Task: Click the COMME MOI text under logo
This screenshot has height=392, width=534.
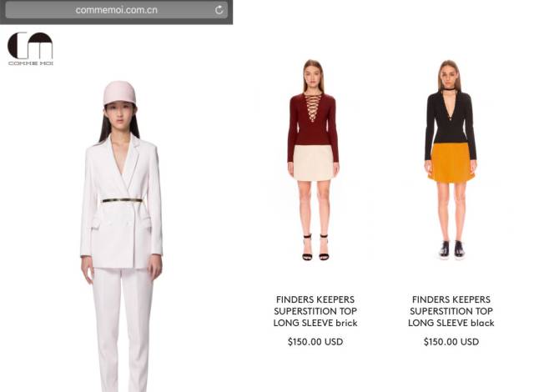Action: tap(31, 63)
